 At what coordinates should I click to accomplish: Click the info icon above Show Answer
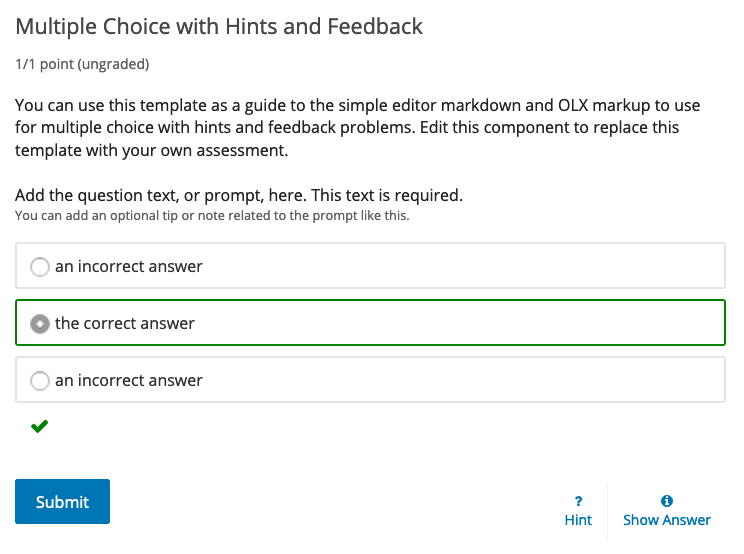[666, 501]
